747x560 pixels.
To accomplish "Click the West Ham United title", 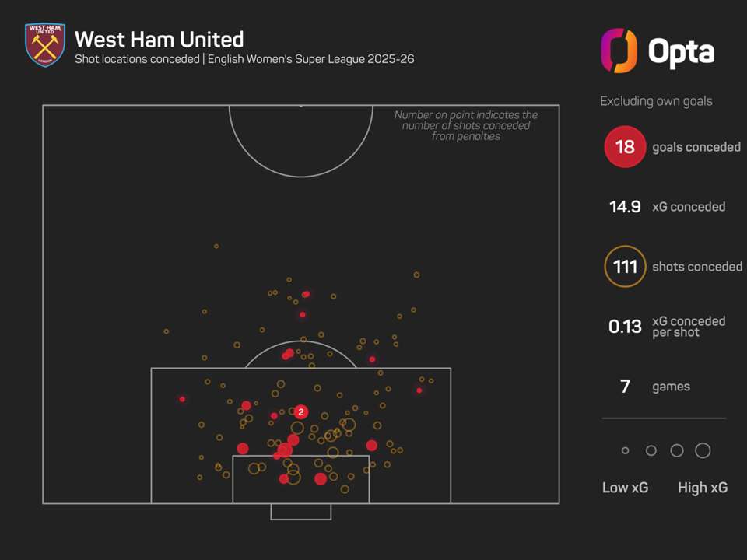I will (x=159, y=39).
